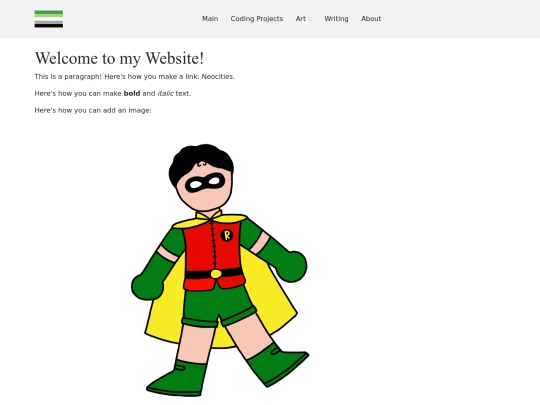The image size is (540, 405).
Task: Open the Art menu item
Action: [x=301, y=19]
